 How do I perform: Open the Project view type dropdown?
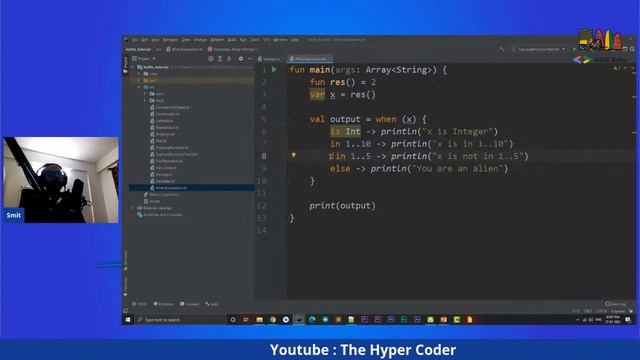tap(144, 59)
